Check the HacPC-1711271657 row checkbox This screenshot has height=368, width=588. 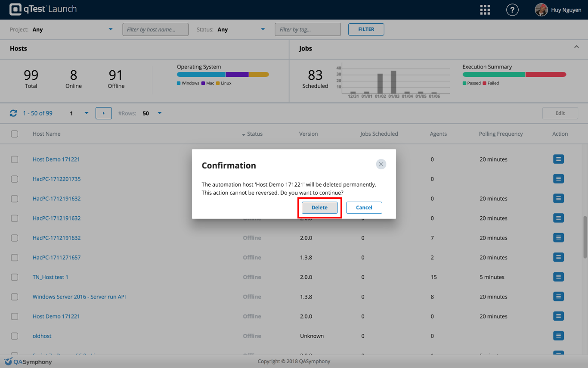tap(15, 258)
